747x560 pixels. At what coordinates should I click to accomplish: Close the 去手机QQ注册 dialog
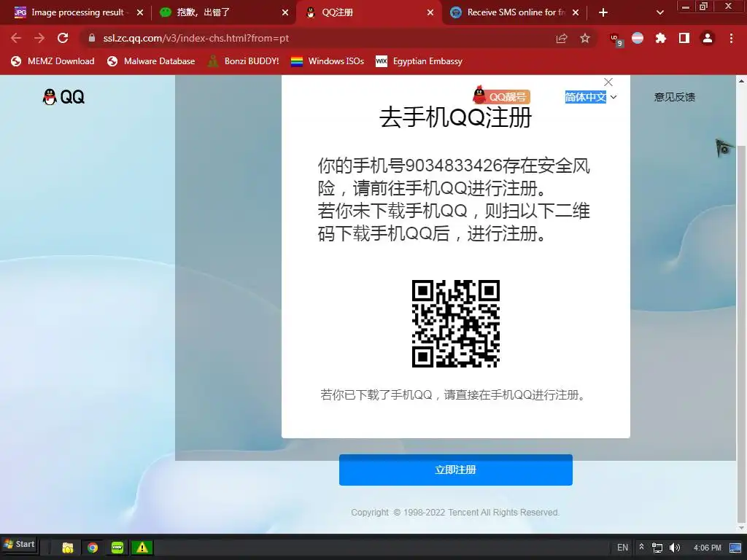608,82
